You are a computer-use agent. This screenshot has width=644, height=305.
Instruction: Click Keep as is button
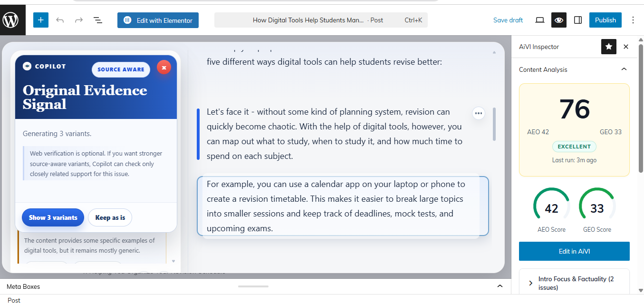(x=110, y=217)
